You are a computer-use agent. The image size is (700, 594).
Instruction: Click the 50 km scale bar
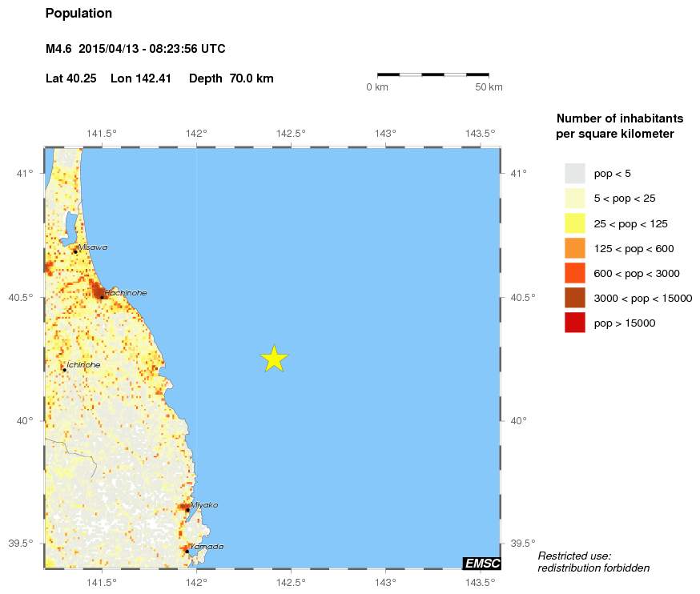point(433,74)
